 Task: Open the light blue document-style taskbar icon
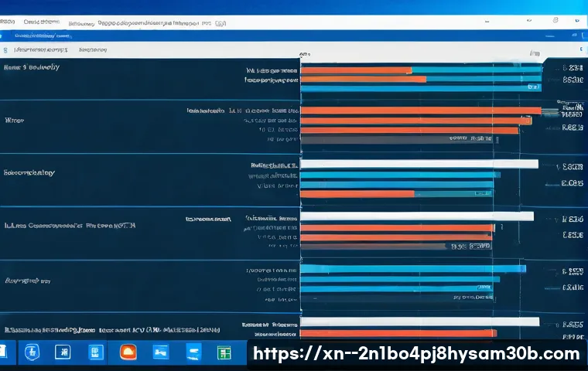[96, 352]
